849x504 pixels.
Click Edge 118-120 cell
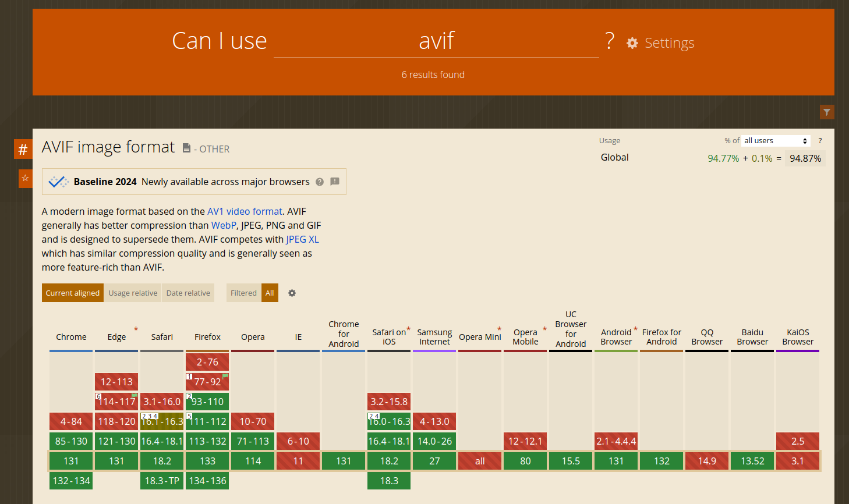(x=116, y=421)
